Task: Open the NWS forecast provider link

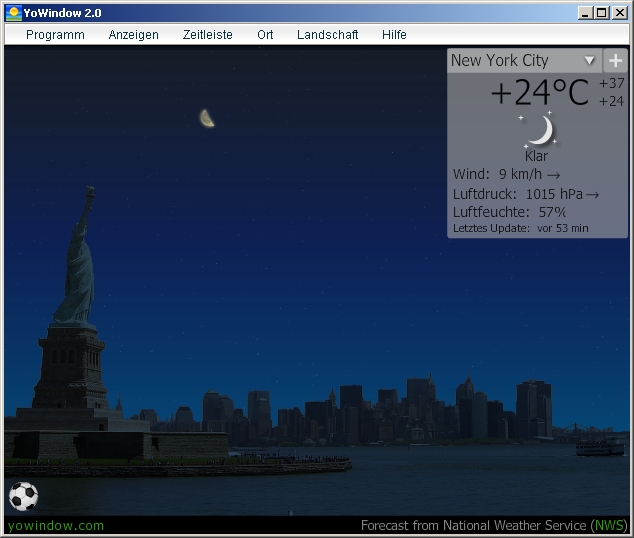Action: pos(609,525)
